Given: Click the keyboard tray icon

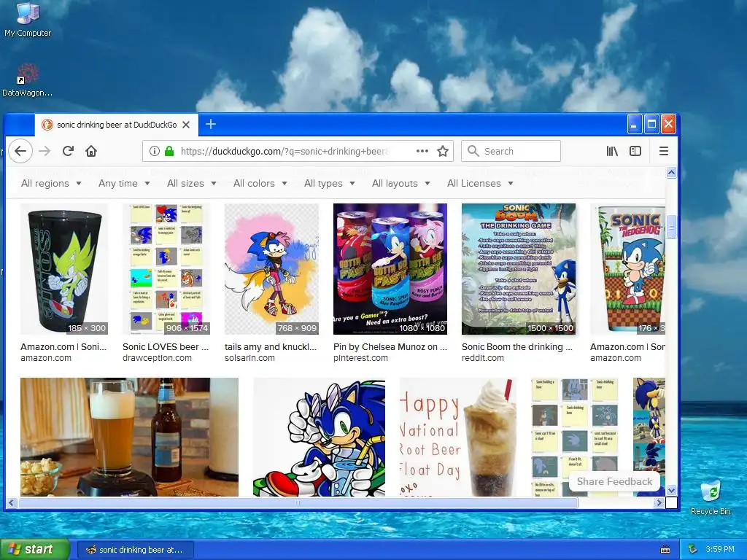Looking at the screenshot, I should click(x=665, y=550).
